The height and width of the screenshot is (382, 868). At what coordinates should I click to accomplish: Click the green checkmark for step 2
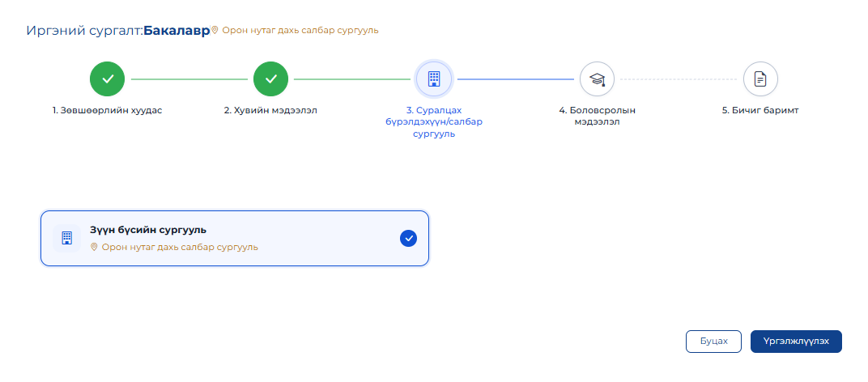[270, 79]
